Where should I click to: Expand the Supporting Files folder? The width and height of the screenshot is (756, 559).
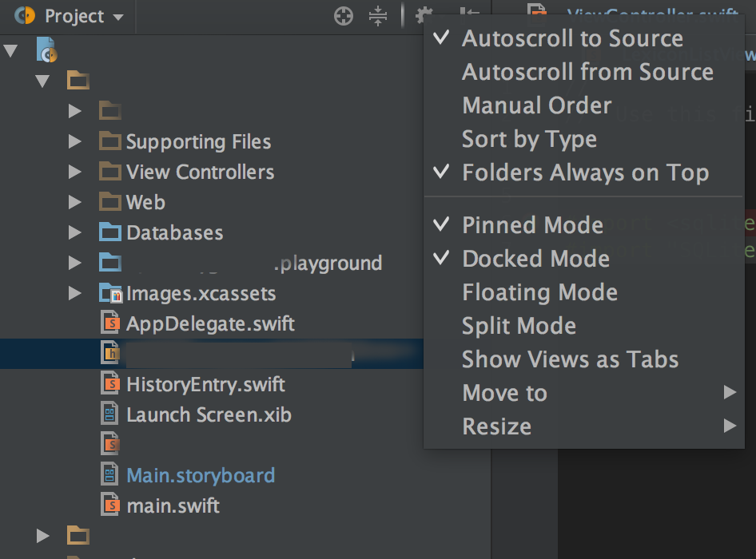tap(75, 141)
